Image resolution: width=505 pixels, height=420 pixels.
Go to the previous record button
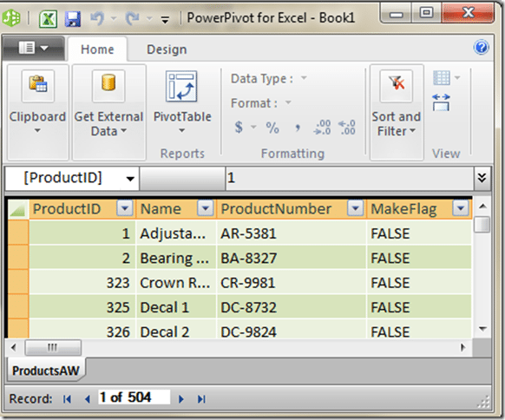point(87,399)
